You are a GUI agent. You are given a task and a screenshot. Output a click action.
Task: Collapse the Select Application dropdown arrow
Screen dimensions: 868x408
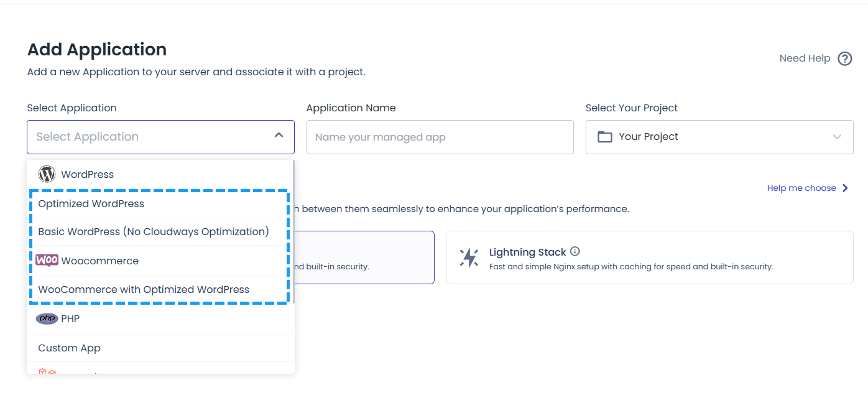(x=279, y=135)
